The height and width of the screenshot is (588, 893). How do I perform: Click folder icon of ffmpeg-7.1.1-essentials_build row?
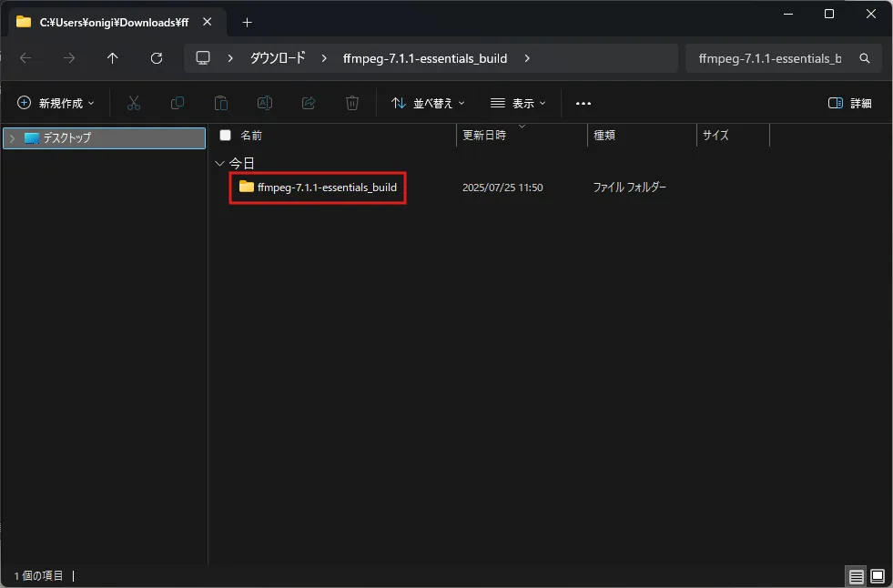click(x=247, y=187)
